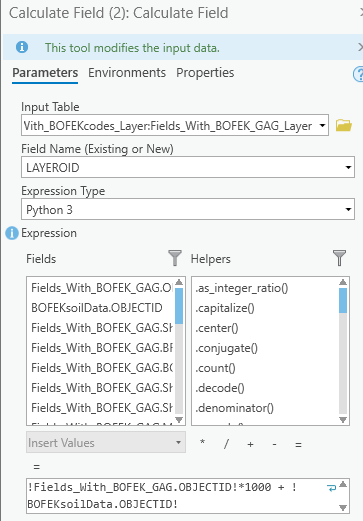
Task: Open tool help question mark icon
Action: (358, 74)
